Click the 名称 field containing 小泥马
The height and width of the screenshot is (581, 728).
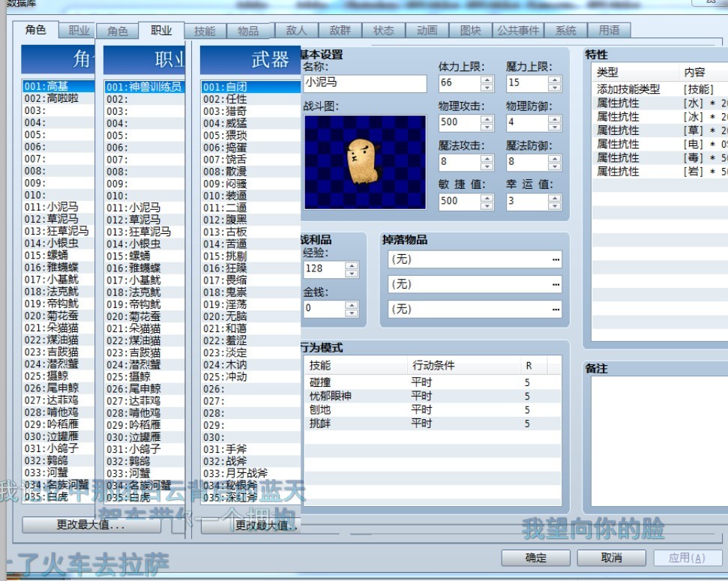tap(365, 83)
